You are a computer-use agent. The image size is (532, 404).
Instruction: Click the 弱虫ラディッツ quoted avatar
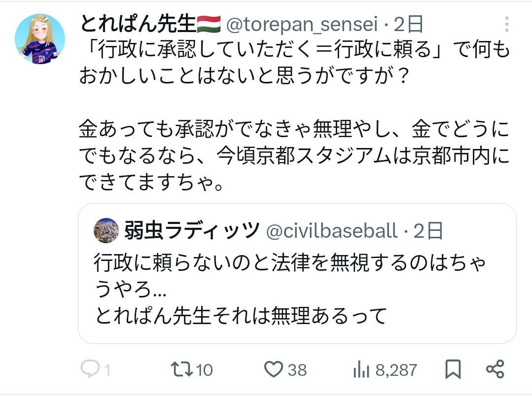106,230
